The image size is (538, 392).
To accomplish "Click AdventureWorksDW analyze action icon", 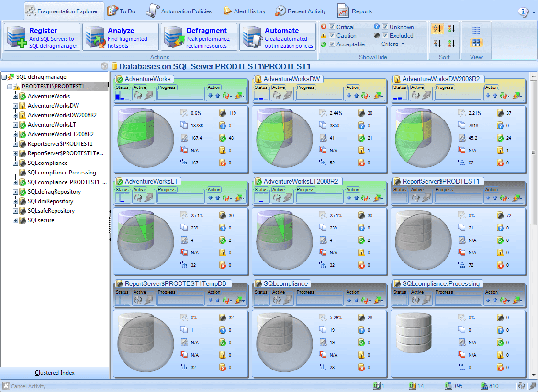I will point(365,96).
